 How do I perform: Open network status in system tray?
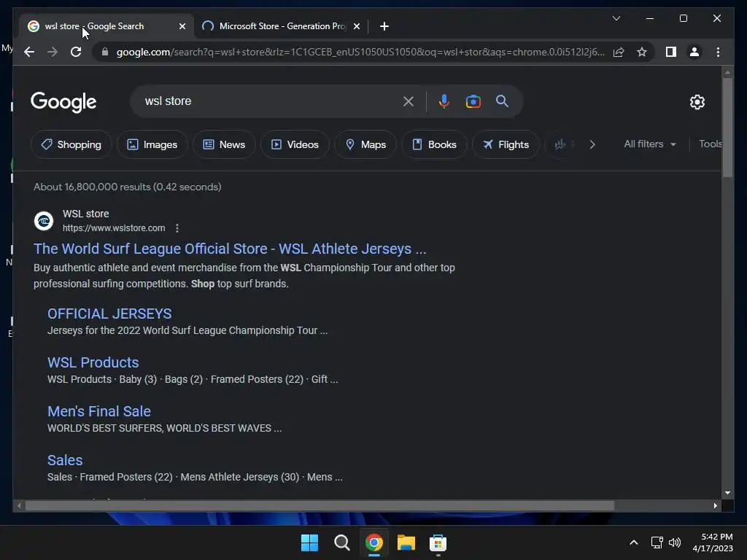(657, 542)
